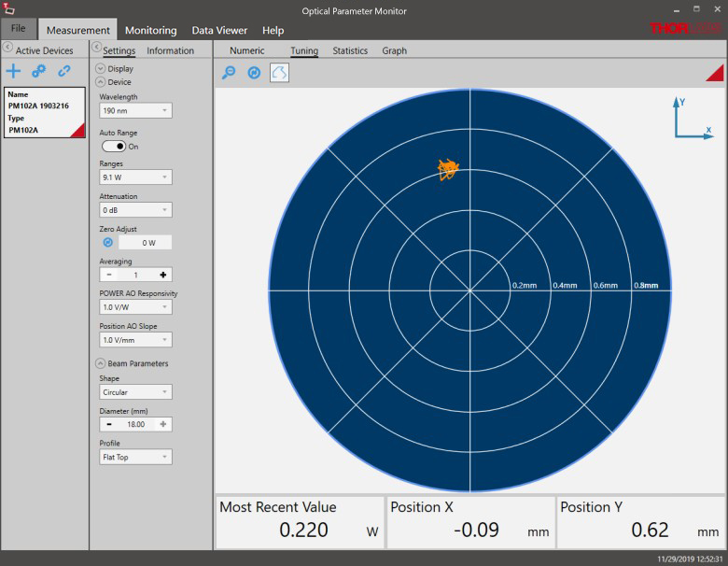This screenshot has width=728, height=566.
Task: Expand the Display section
Action: (x=101, y=68)
